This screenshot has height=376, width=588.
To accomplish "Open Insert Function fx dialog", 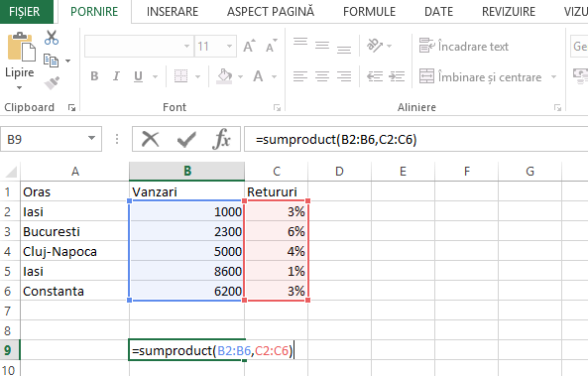I will click(x=221, y=139).
